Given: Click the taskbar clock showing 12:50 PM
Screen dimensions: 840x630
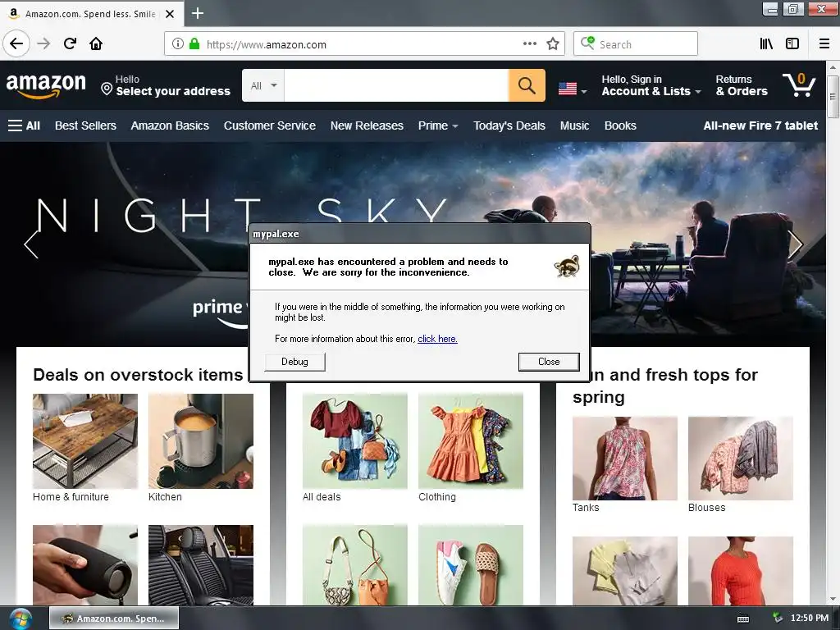Looking at the screenshot, I should pos(809,619).
